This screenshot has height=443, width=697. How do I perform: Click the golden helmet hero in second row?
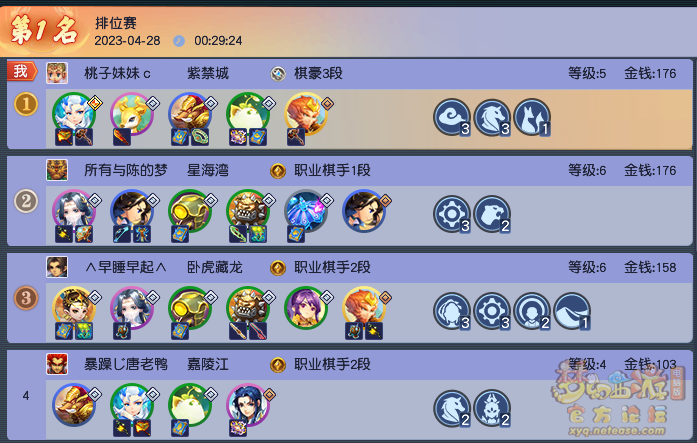pos(190,211)
